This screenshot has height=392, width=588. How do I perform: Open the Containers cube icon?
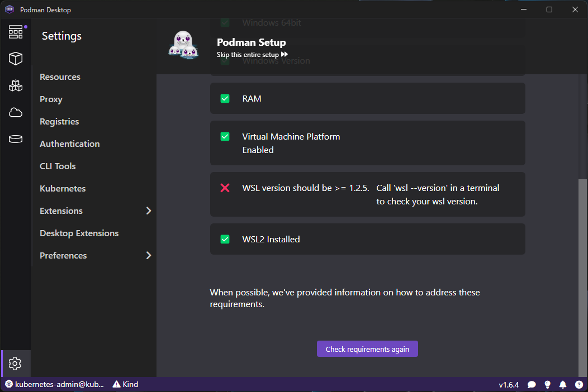16,59
